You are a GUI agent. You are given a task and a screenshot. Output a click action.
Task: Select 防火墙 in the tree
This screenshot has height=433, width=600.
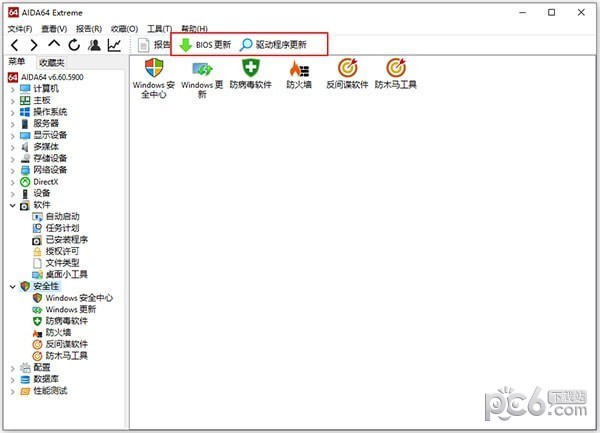52,332
